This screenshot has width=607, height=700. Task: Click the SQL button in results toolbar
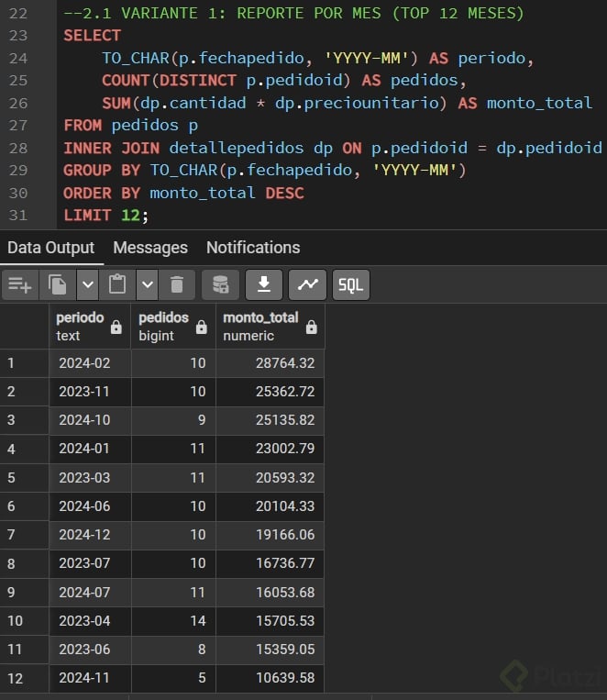[350, 285]
